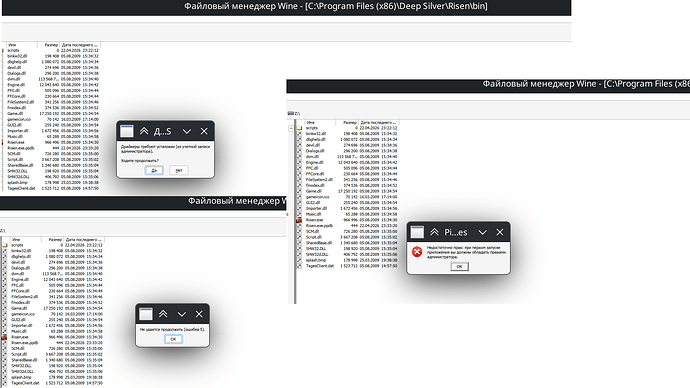690x388 pixels.
Task: Decline driver installation with the Нет button
Action: click(x=179, y=170)
